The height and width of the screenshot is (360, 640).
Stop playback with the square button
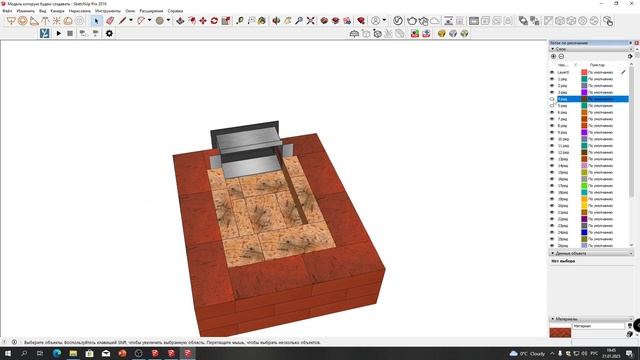[x=70, y=33]
